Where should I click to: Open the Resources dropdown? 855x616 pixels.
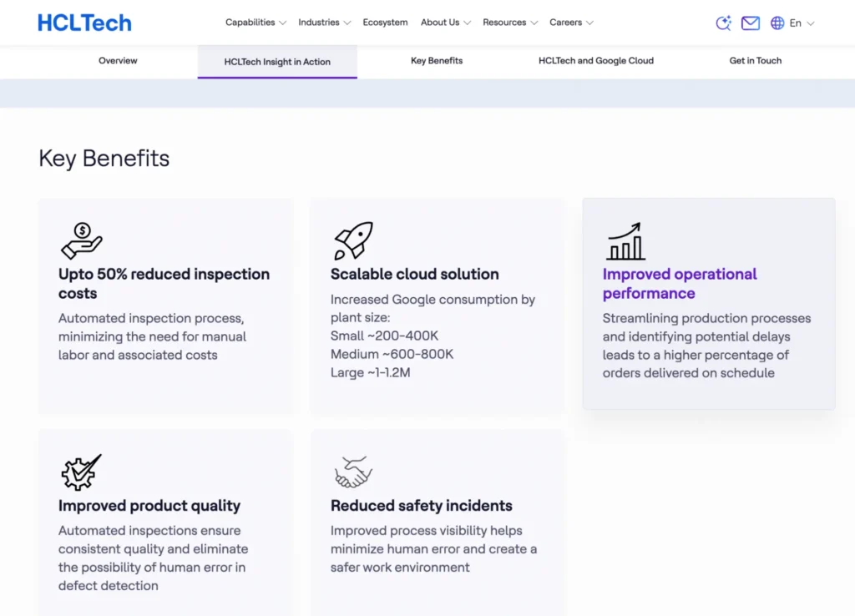click(510, 23)
